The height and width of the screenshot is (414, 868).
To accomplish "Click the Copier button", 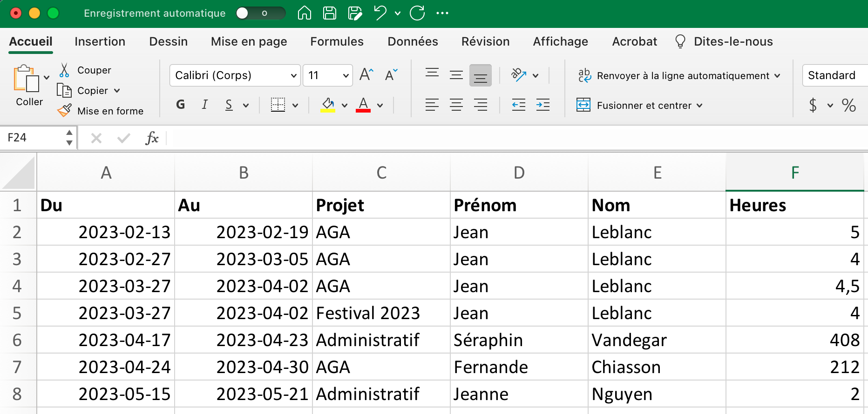I will (83, 91).
